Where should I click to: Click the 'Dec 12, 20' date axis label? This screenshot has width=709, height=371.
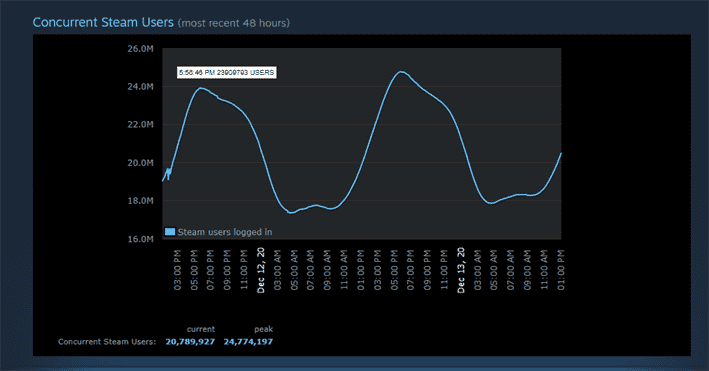click(261, 270)
